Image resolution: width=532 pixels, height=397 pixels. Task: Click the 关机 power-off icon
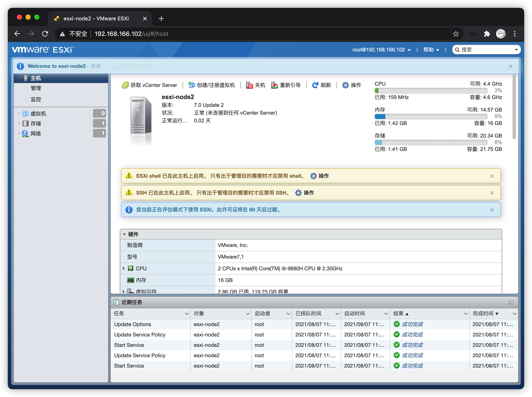click(x=249, y=85)
